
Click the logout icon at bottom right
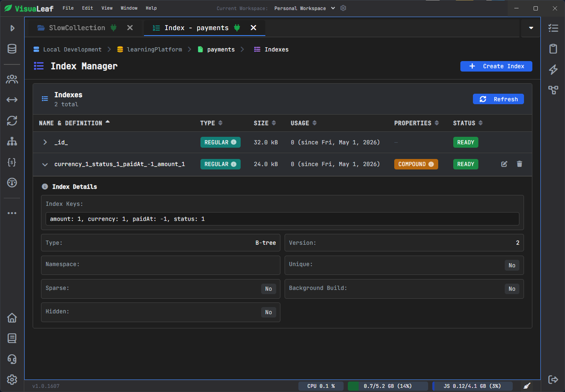pos(553,379)
